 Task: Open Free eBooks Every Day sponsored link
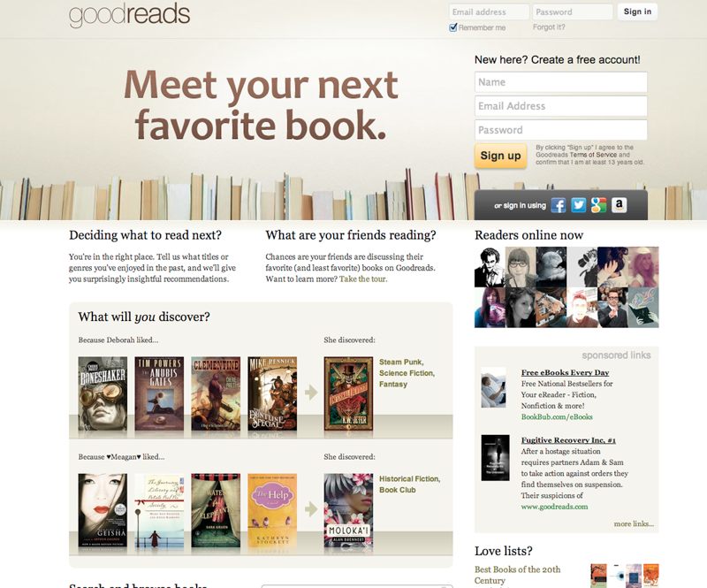[565, 372]
